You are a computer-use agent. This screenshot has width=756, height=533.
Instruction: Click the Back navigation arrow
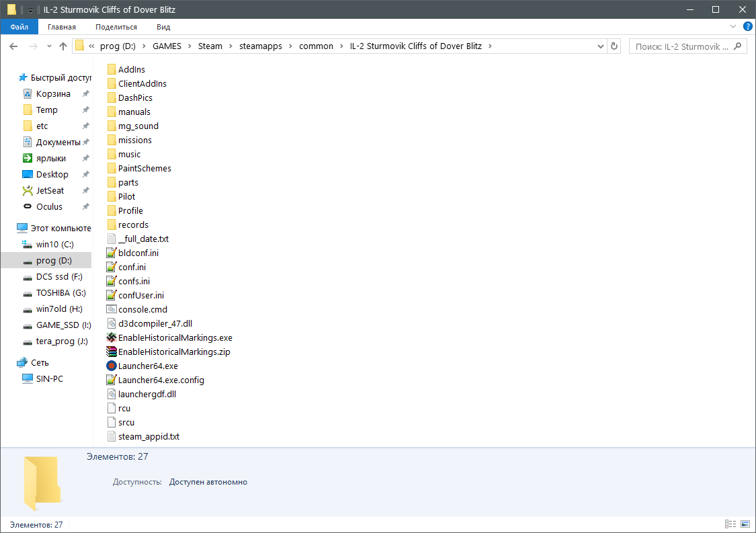(13, 46)
